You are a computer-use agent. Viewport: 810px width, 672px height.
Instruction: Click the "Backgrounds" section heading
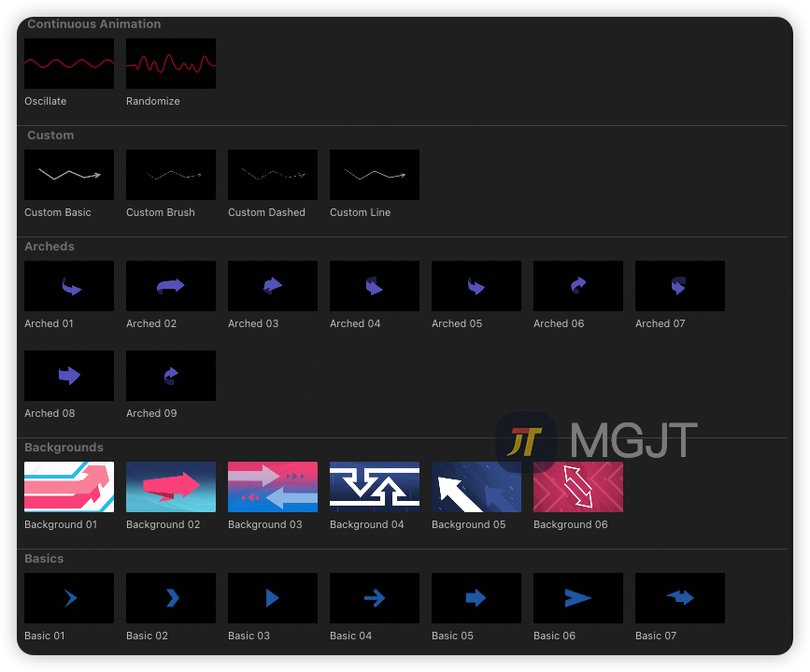click(64, 448)
